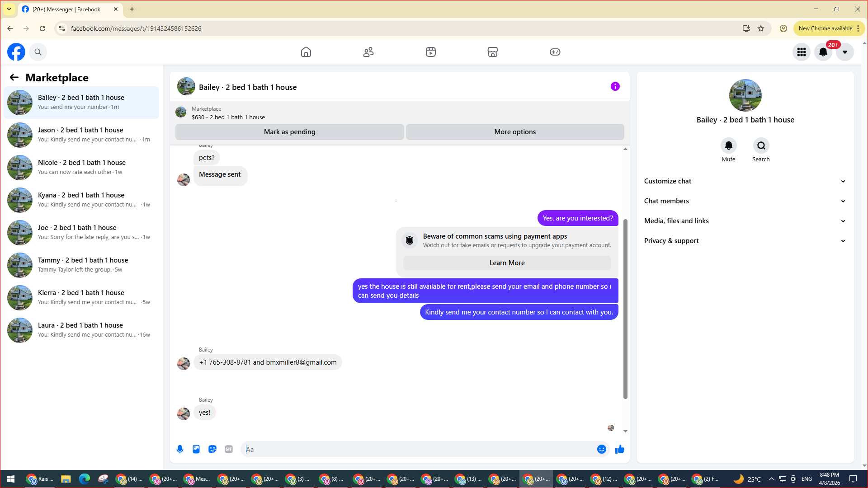The width and height of the screenshot is (868, 488).
Task: Expand the Chat members section
Action: [745, 201]
